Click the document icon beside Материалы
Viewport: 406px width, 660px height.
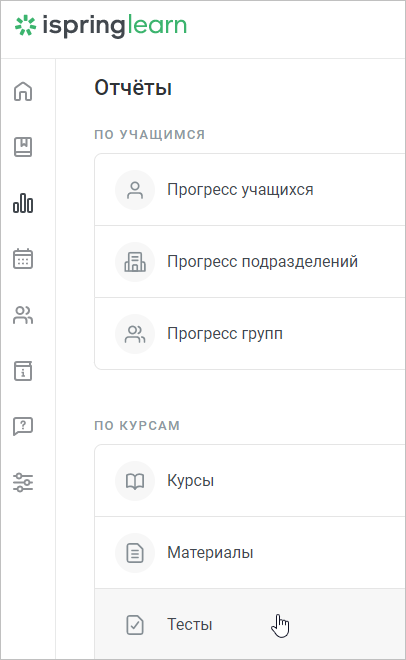135,553
